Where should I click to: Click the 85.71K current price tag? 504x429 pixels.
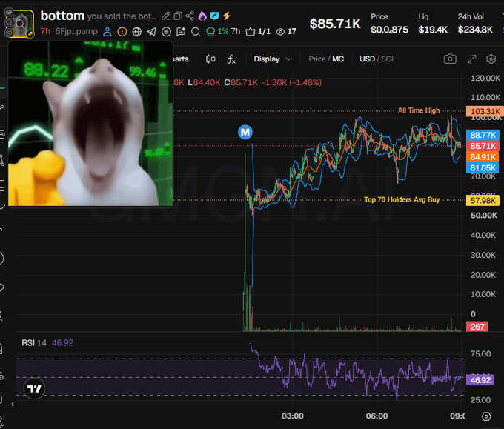tap(483, 146)
